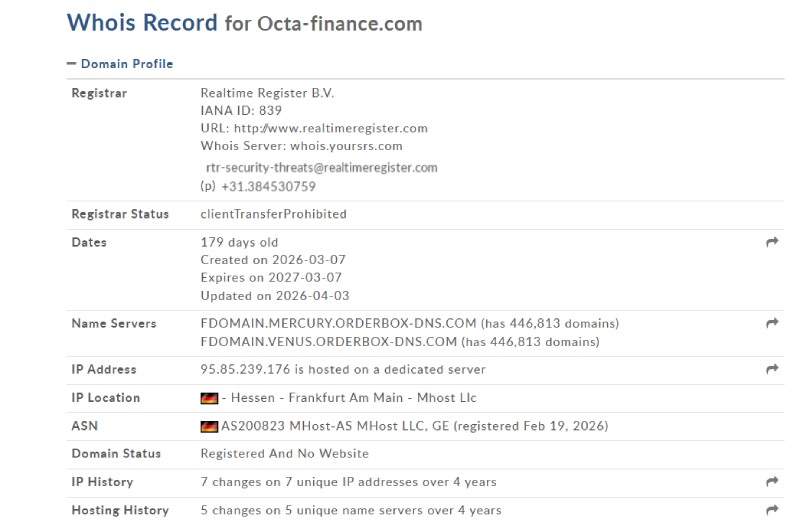Click the IP address 95.85.239.176 text
The image size is (800, 529).
click(245, 369)
